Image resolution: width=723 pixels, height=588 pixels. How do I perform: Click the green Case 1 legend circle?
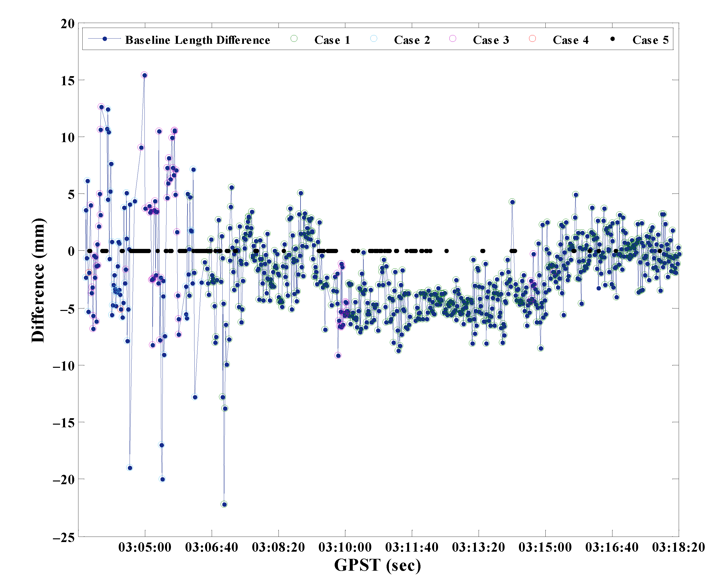tap(294, 39)
